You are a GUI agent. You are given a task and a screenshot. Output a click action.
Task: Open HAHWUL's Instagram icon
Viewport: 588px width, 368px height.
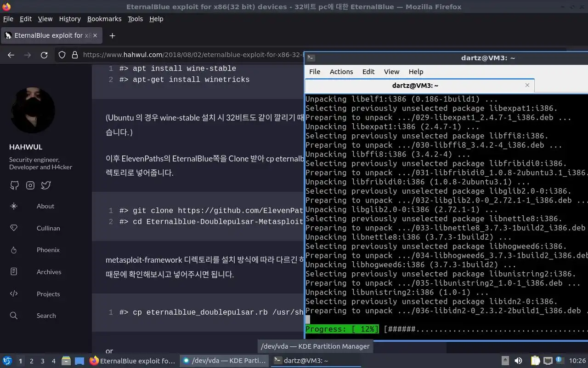click(30, 185)
